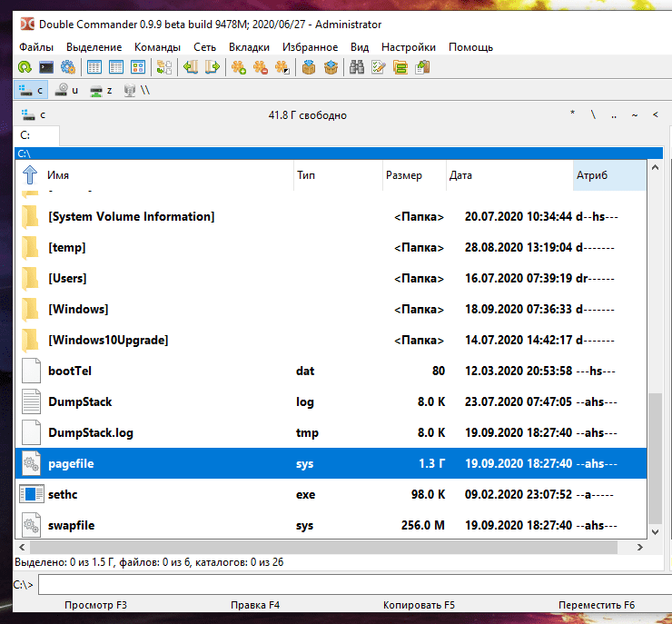This screenshot has height=624, width=672.
Task: Click pack files box icon
Action: (309, 67)
